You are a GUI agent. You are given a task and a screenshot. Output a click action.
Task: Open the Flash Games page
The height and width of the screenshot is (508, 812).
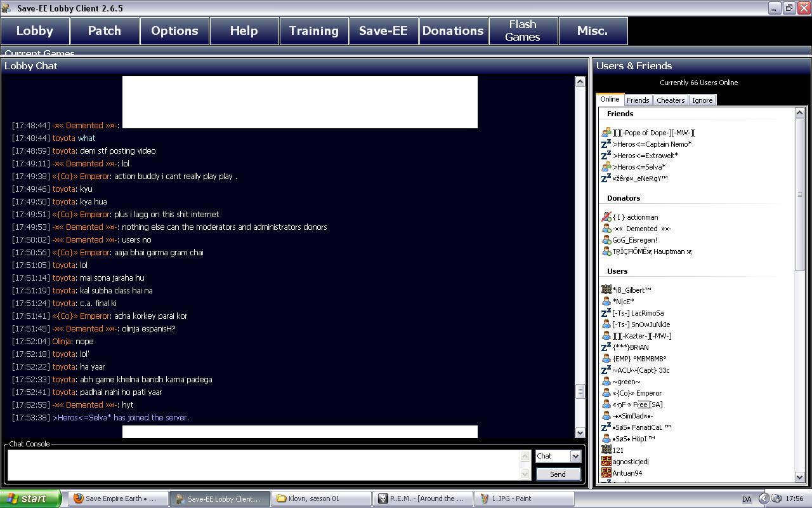[x=523, y=30]
